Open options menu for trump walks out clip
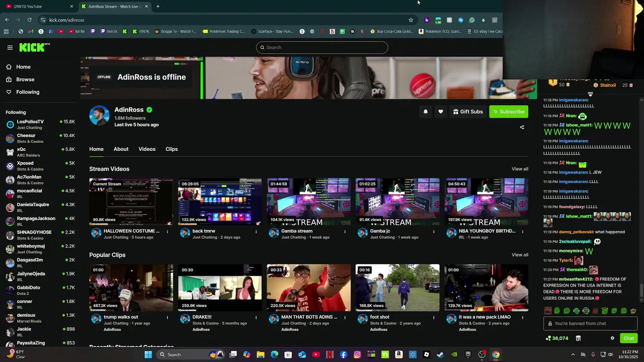 coord(168,318)
